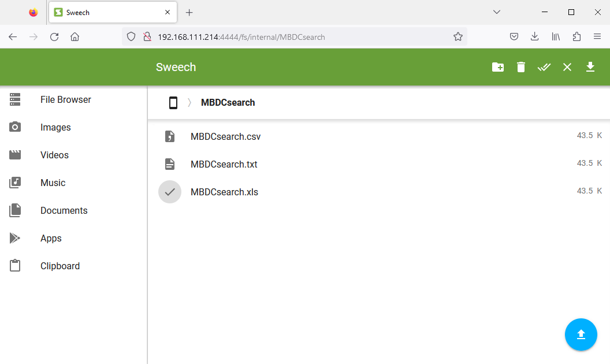Open the Videos section
Image resolution: width=610 pixels, height=364 pixels.
(x=54, y=155)
